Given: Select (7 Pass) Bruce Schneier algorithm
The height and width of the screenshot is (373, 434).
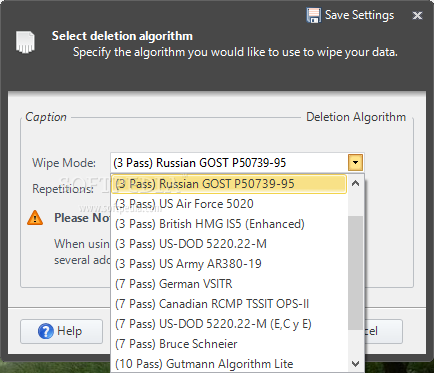Looking at the screenshot, I should click(229, 344).
